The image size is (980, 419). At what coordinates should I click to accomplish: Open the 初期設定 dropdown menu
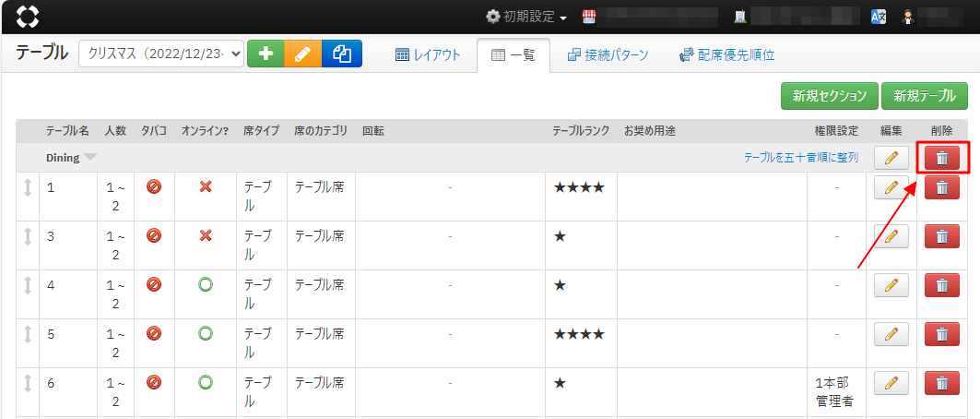[x=526, y=17]
